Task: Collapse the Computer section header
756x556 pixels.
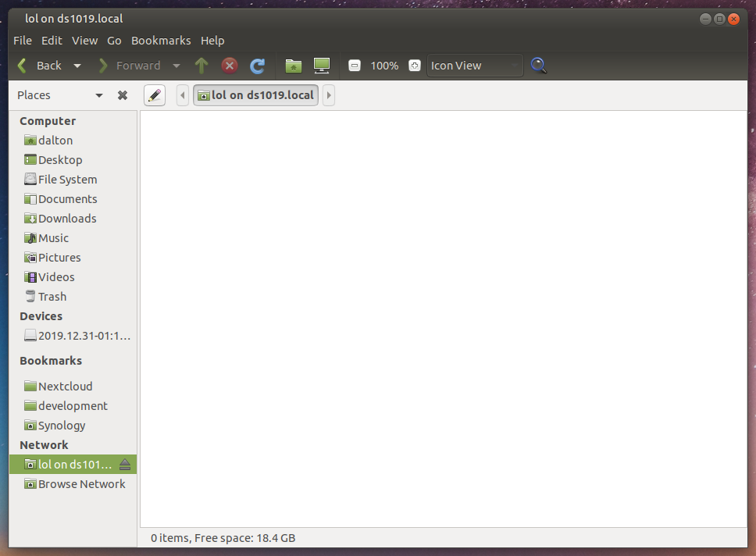Action: point(48,121)
